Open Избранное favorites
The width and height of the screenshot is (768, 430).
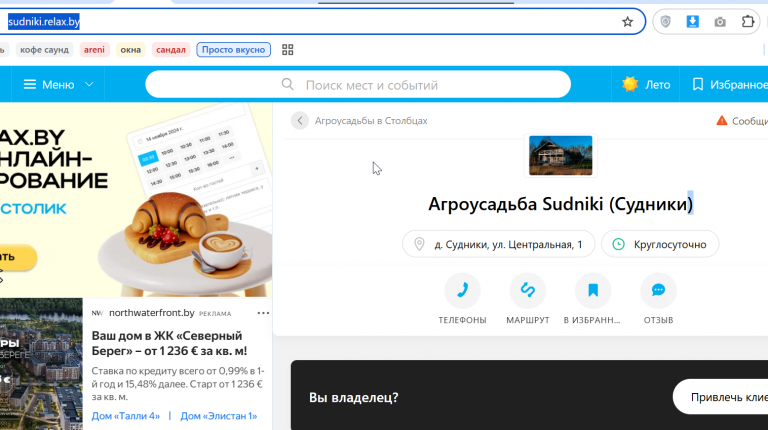(x=730, y=84)
